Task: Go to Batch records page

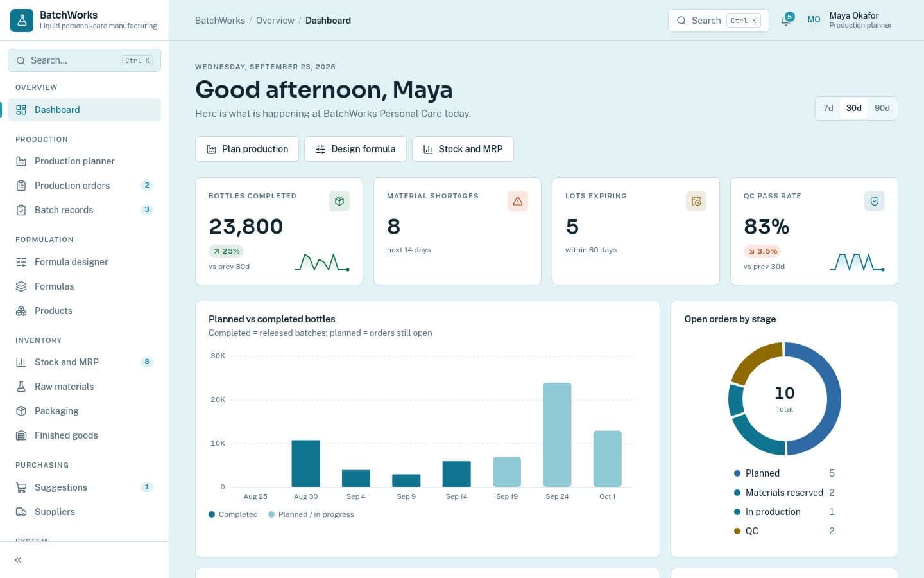Action: pos(84,210)
